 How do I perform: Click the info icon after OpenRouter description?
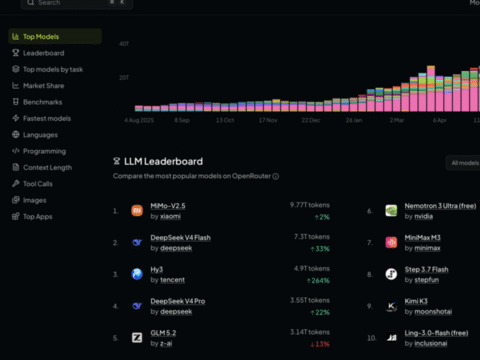(x=276, y=176)
